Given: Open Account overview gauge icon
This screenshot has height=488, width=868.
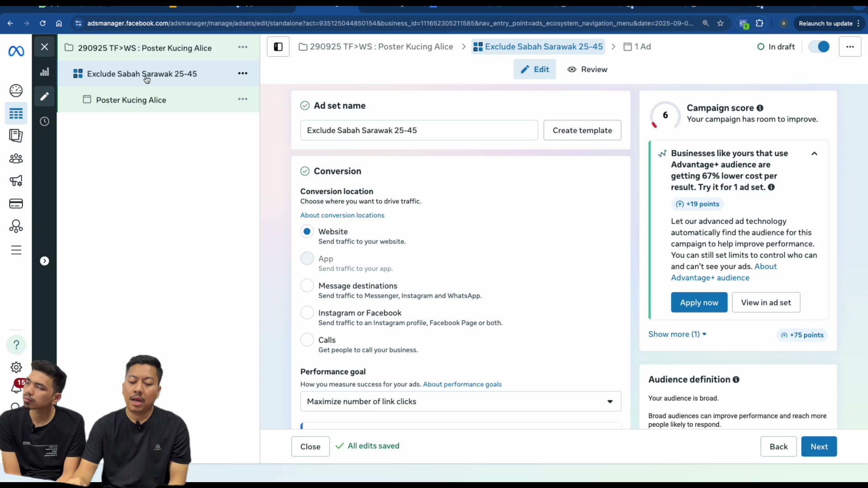Looking at the screenshot, I should pos(16,91).
